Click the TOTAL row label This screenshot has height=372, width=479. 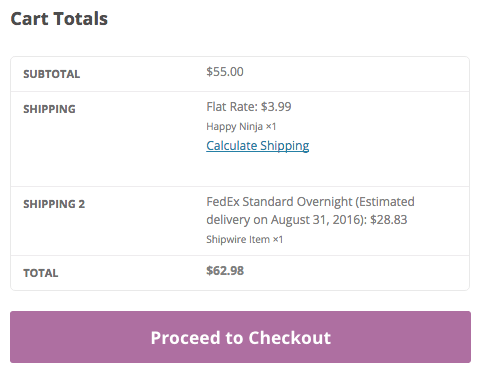pos(41,273)
